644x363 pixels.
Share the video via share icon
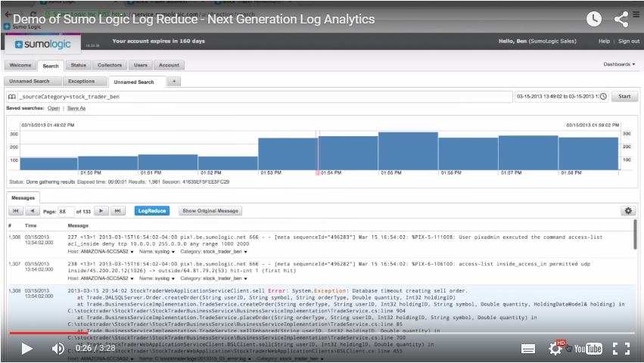point(621,19)
